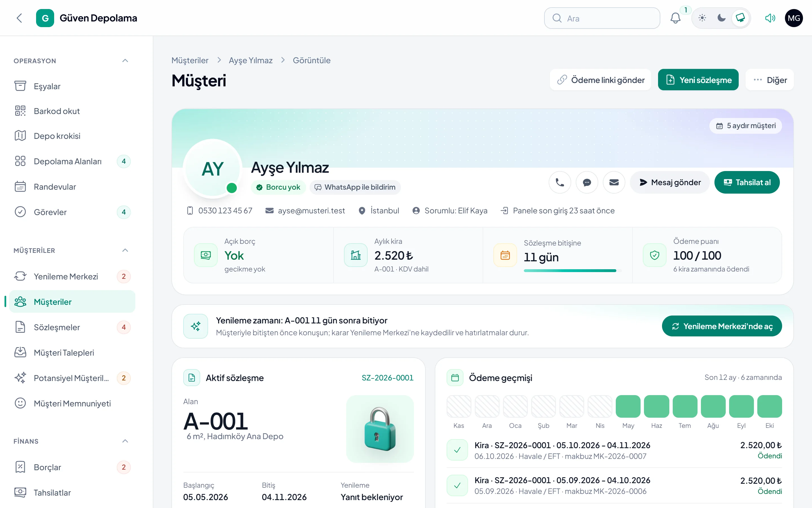Open Yenileme Merkezi in the sidebar
The width and height of the screenshot is (812, 508).
click(72, 277)
